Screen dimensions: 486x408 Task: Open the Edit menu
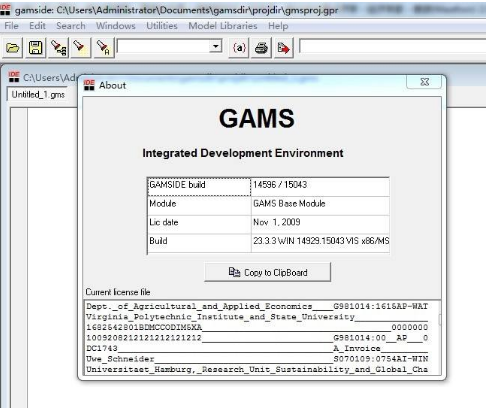click(x=37, y=26)
